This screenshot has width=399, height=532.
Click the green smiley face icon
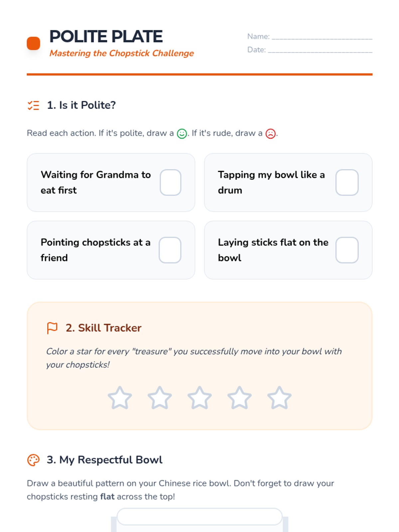[x=182, y=134]
